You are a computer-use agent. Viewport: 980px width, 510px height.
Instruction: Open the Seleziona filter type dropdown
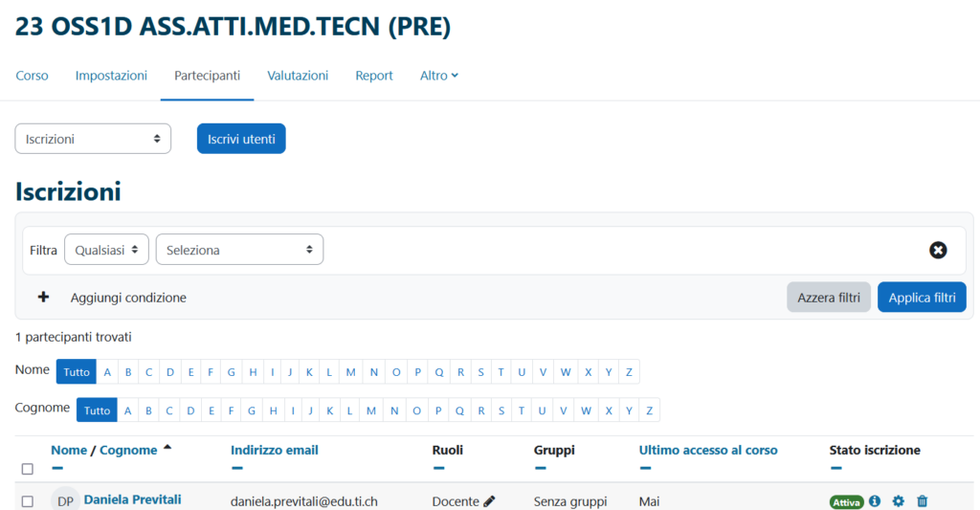tap(239, 250)
